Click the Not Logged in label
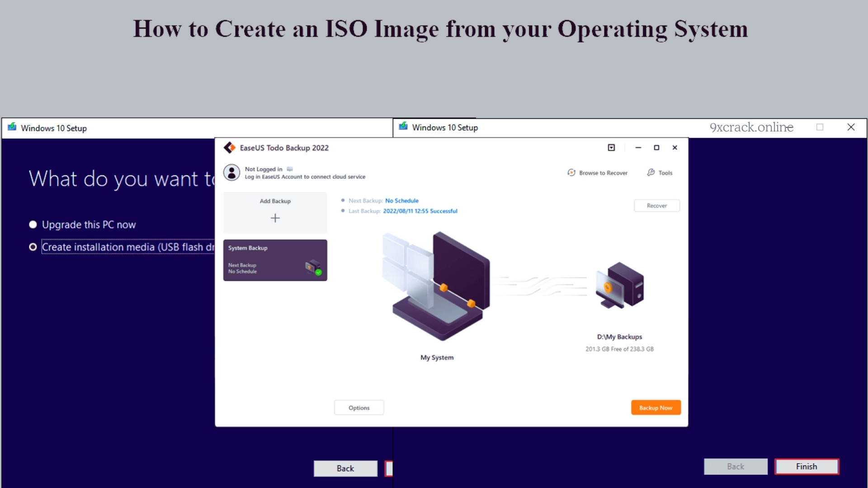Viewport: 868px width, 488px height. coord(264,169)
